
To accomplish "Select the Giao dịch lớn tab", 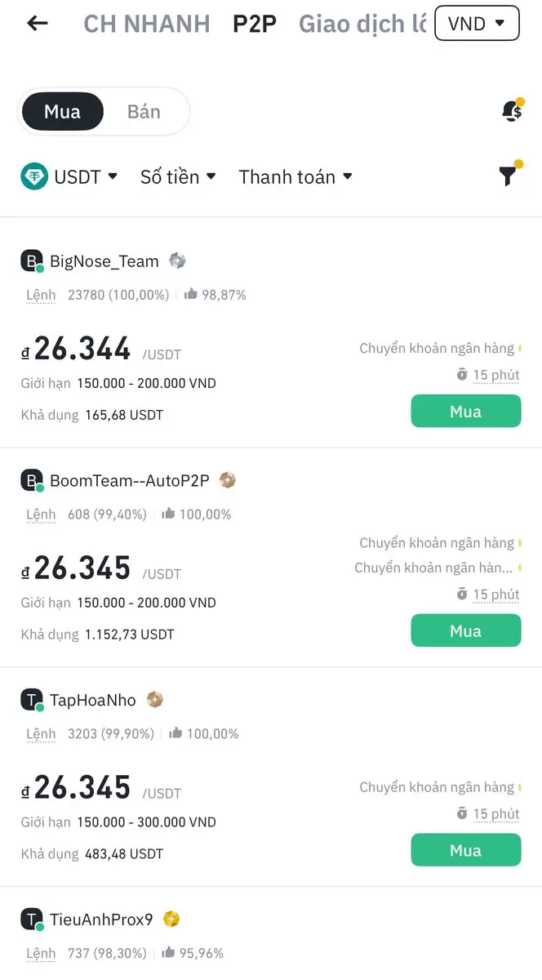I will (x=362, y=24).
